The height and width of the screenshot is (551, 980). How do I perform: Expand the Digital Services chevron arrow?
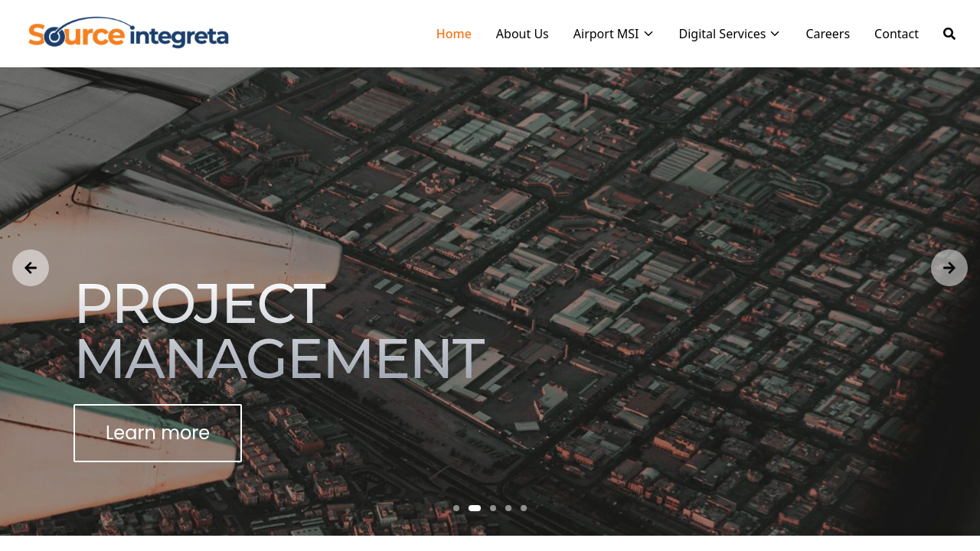pyautogui.click(x=775, y=34)
